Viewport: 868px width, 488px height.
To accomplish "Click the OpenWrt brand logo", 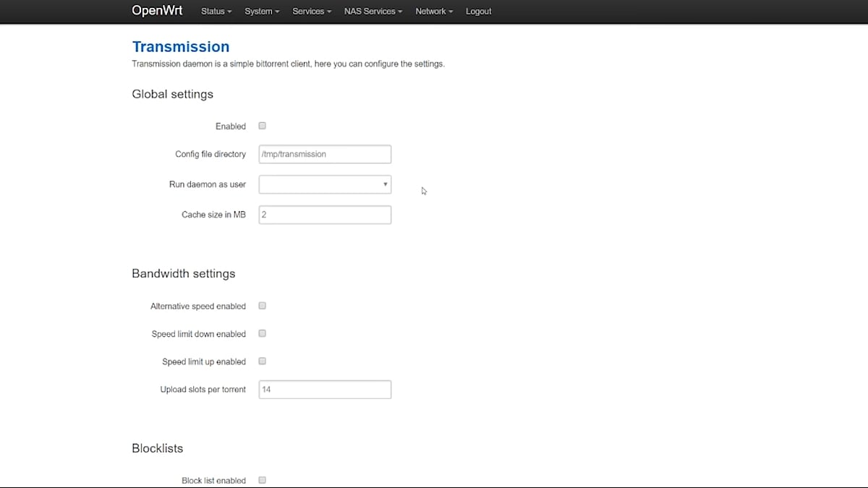I will [157, 11].
